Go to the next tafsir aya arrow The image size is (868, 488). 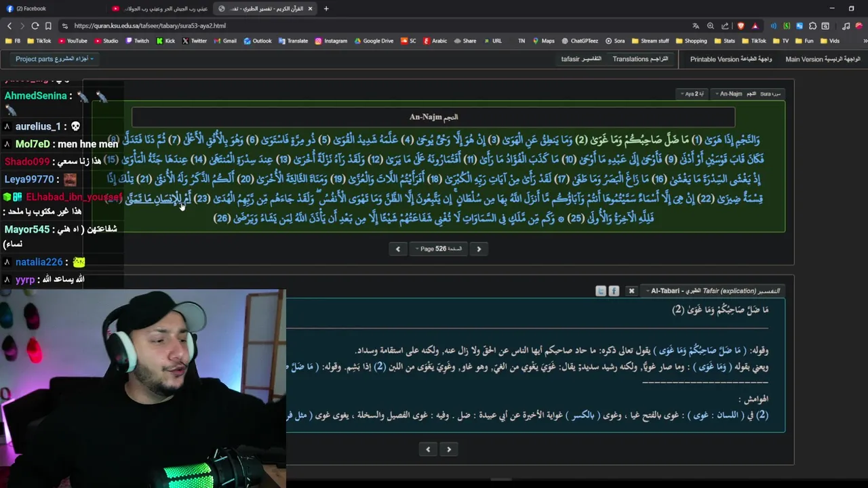(x=449, y=449)
